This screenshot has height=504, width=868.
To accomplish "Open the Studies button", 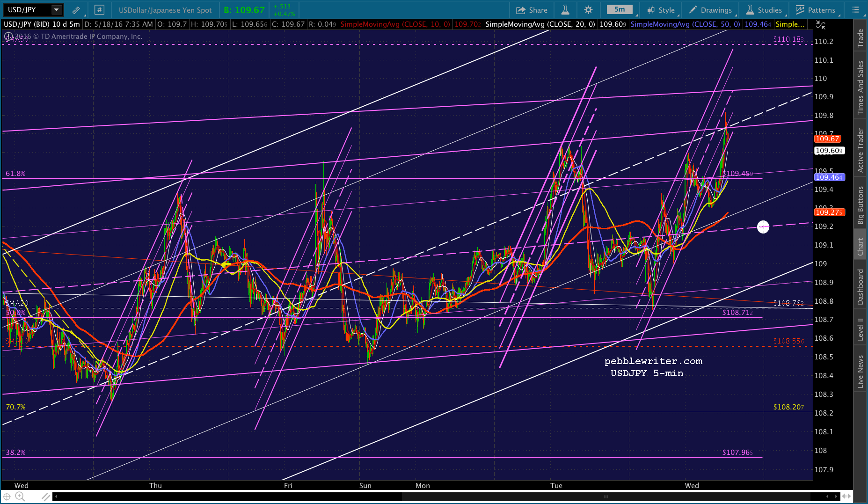I will 764,10.
